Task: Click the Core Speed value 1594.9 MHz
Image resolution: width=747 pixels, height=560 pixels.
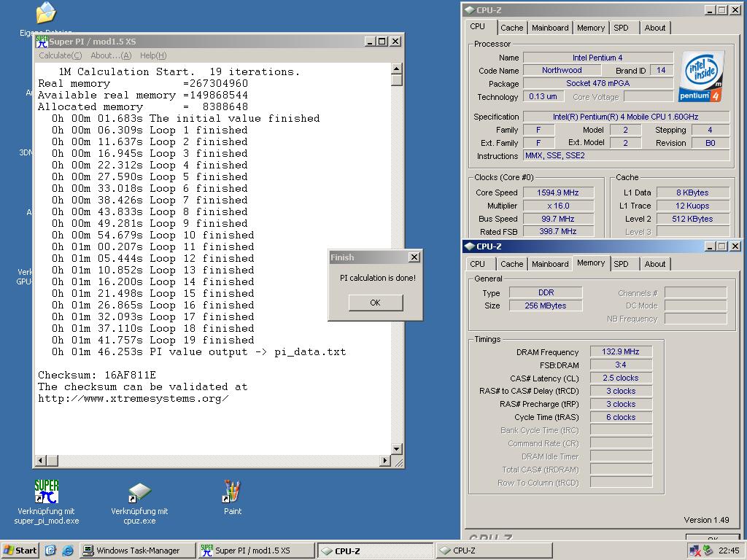Action: click(558, 192)
